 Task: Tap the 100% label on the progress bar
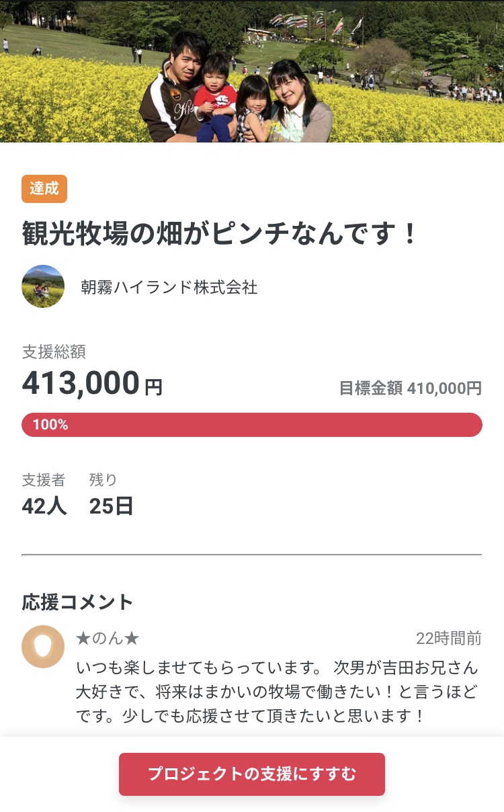pos(50,425)
